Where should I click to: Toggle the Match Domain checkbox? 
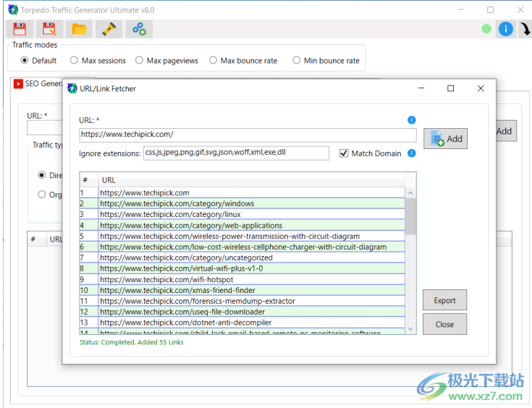(344, 153)
